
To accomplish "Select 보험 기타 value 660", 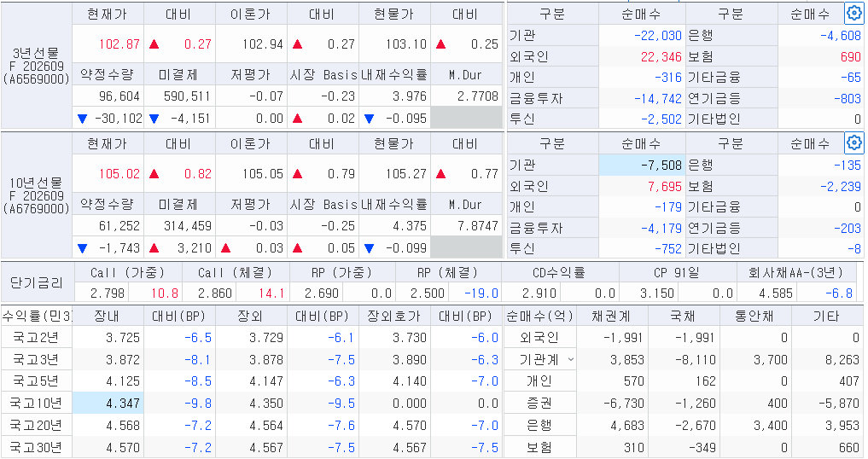I will (848, 447).
